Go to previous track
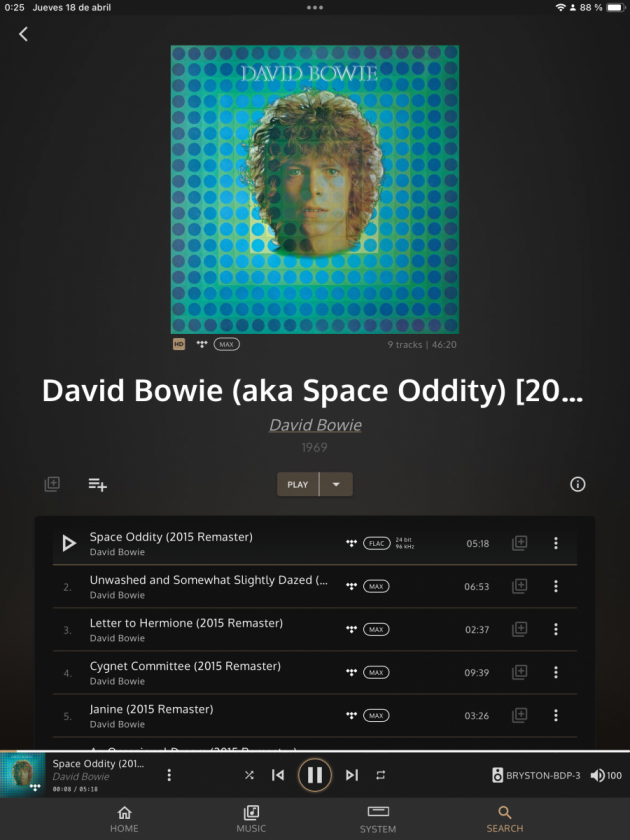 [x=278, y=775]
